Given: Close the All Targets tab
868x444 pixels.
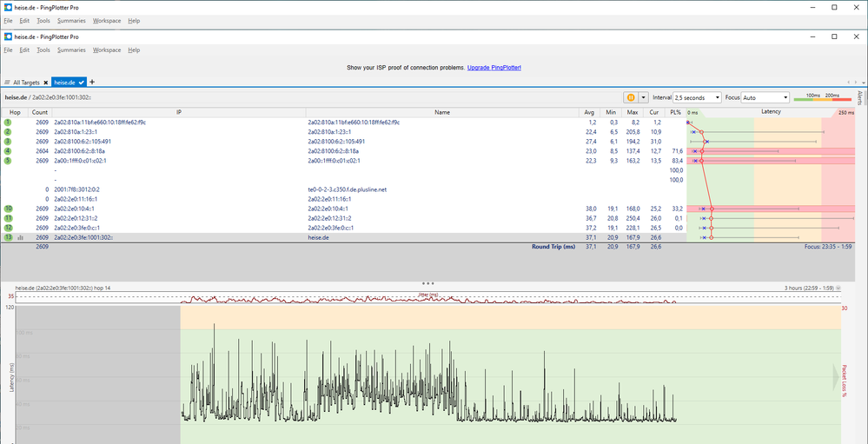Looking at the screenshot, I should point(46,82).
